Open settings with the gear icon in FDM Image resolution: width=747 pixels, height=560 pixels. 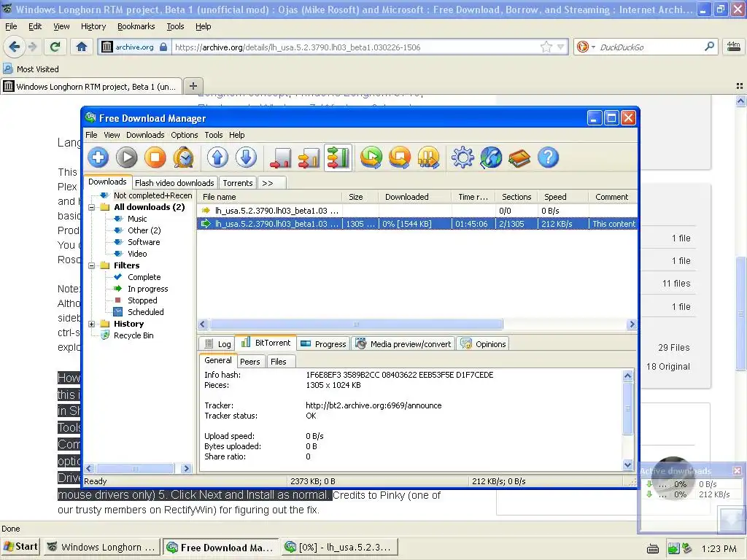pyautogui.click(x=462, y=157)
